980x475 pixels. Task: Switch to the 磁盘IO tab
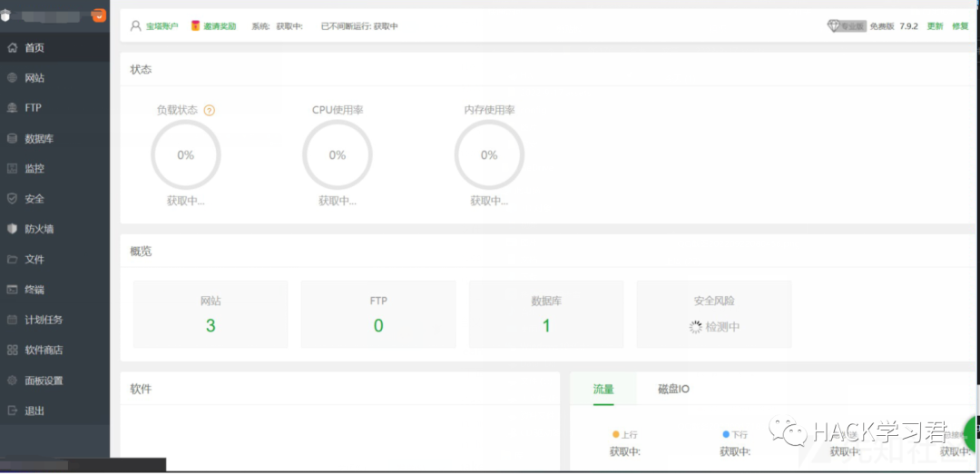pos(673,390)
